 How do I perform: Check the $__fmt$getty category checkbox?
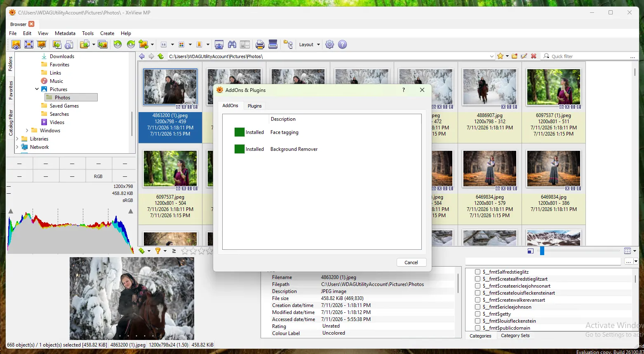(x=477, y=314)
